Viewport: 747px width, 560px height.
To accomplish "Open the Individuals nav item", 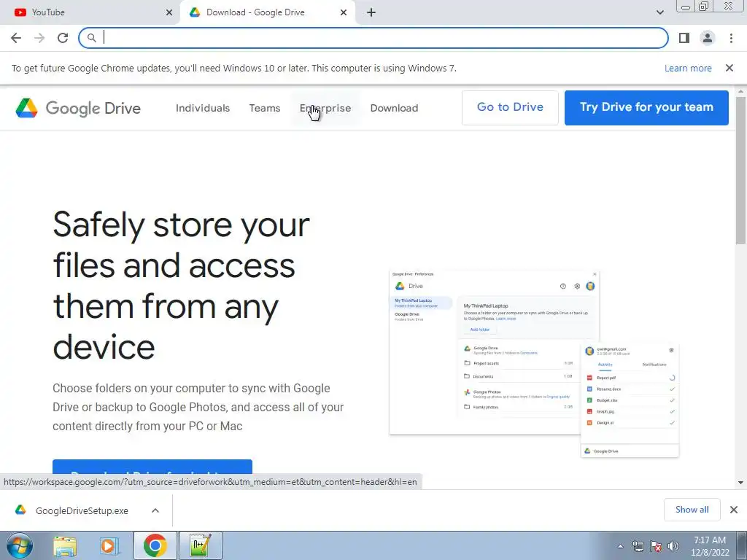I will click(203, 108).
